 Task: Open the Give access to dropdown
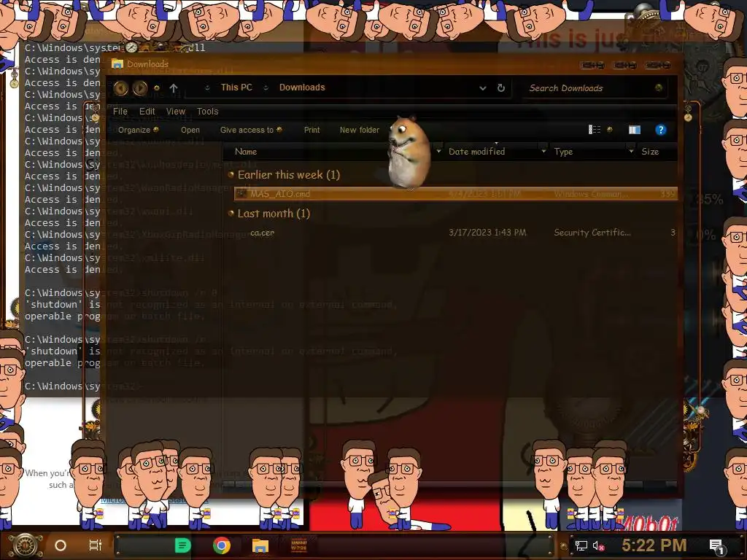pos(251,130)
